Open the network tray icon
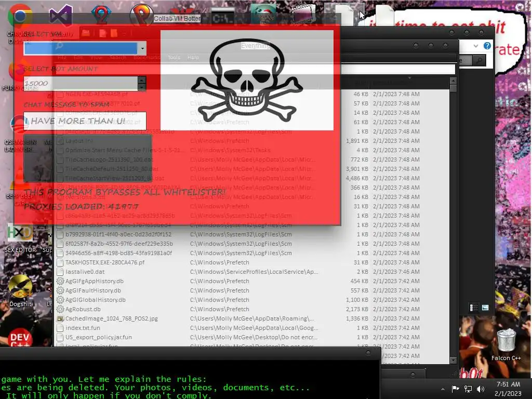This screenshot has width=532, height=399. 468,389
